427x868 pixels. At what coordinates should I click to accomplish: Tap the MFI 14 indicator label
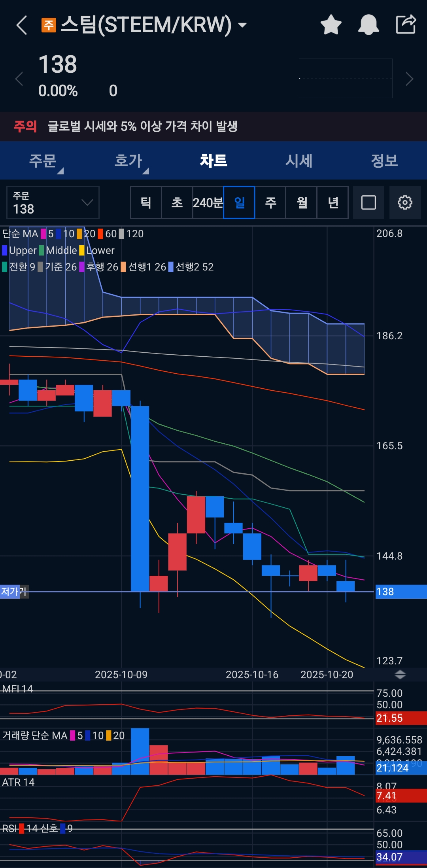pos(17,689)
